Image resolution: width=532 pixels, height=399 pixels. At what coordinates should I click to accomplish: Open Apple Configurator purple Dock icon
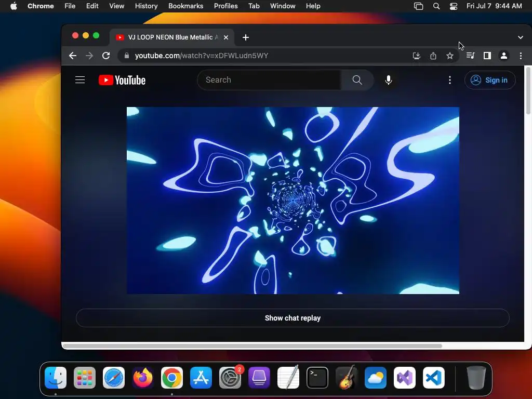259,378
